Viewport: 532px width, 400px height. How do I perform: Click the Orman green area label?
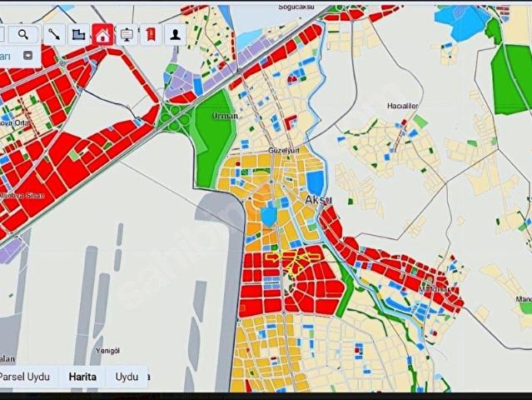point(225,116)
